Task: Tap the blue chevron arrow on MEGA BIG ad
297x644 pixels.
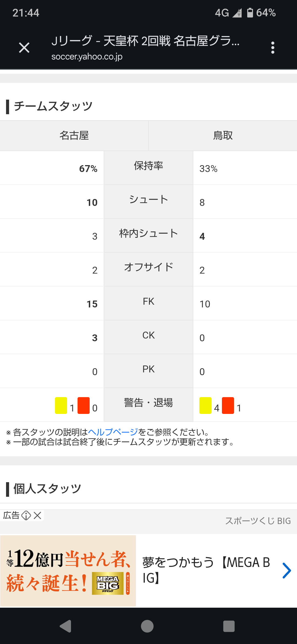Action: [x=287, y=571]
